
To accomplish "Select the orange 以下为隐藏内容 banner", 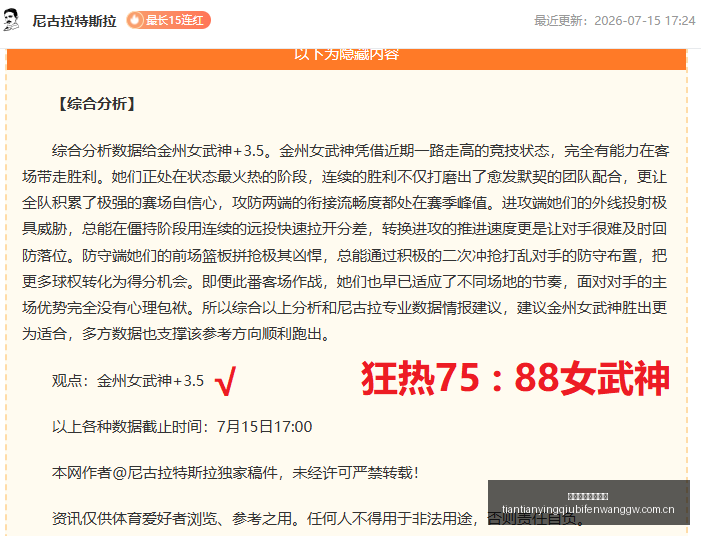I will (x=346, y=59).
